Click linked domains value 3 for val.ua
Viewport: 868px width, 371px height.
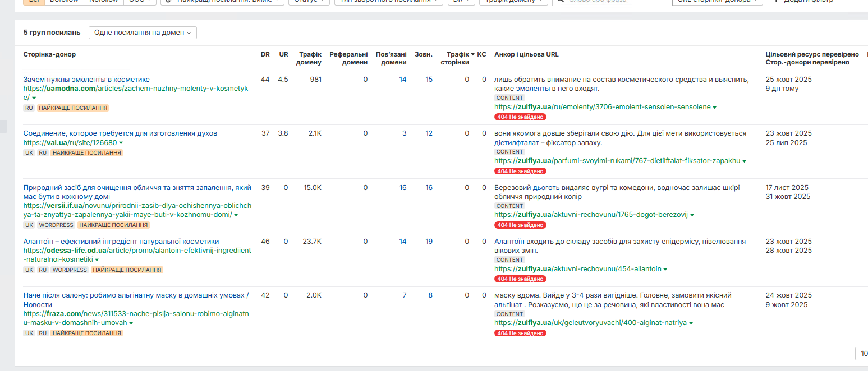405,133
